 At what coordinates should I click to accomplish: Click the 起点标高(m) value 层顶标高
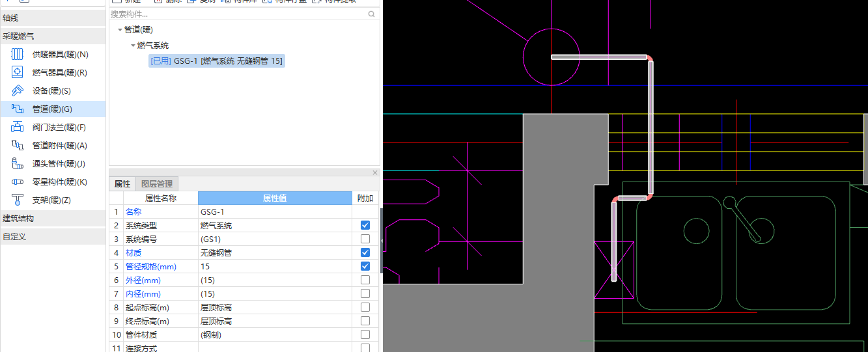(x=275, y=307)
